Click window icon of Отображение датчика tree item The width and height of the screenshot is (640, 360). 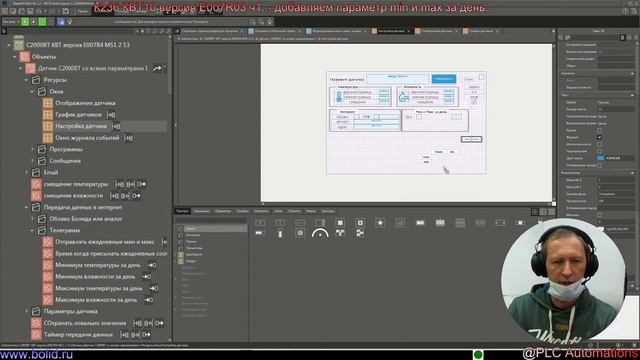tap(48, 103)
